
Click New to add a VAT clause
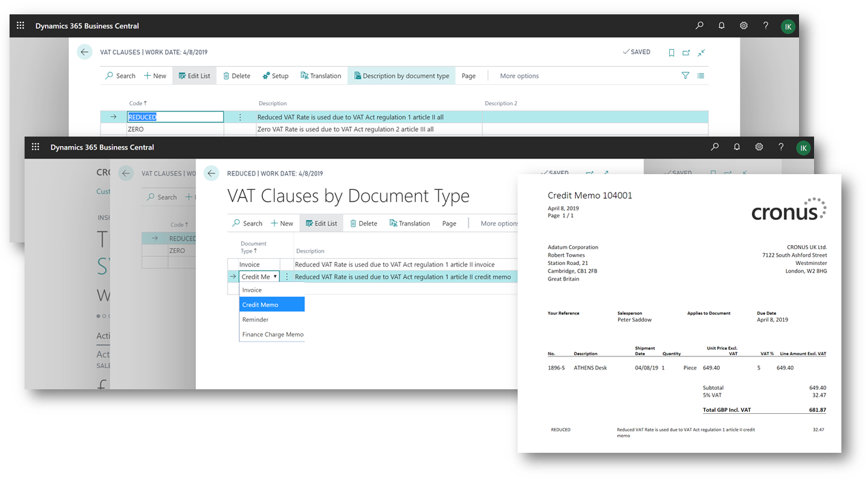281,223
